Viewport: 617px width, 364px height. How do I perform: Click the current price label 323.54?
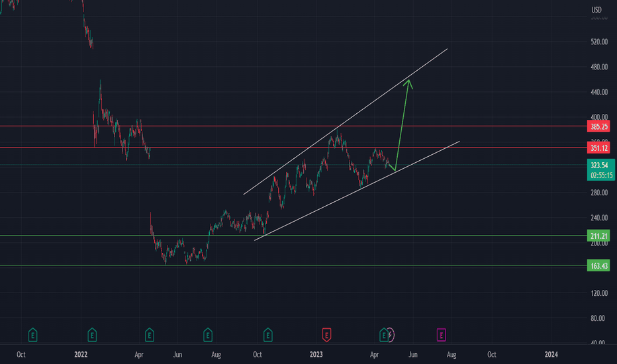point(599,165)
